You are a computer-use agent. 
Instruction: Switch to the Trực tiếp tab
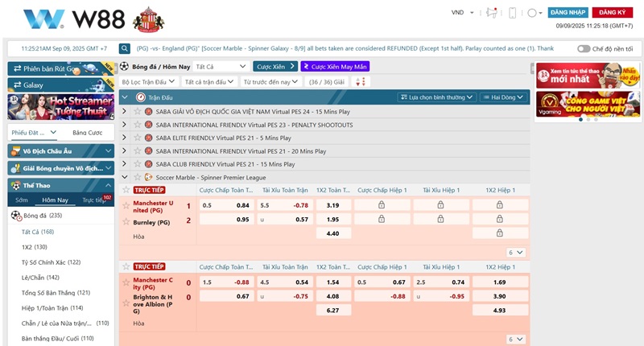point(93,200)
